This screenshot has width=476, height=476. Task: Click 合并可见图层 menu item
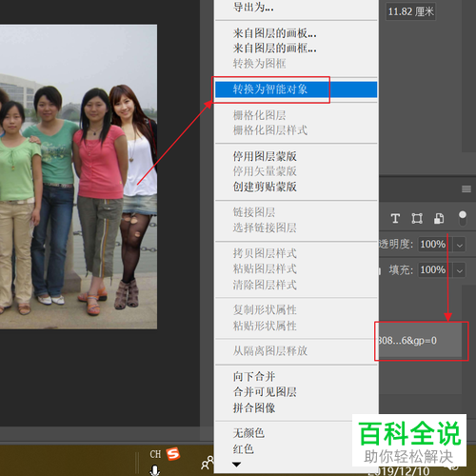tap(296, 392)
